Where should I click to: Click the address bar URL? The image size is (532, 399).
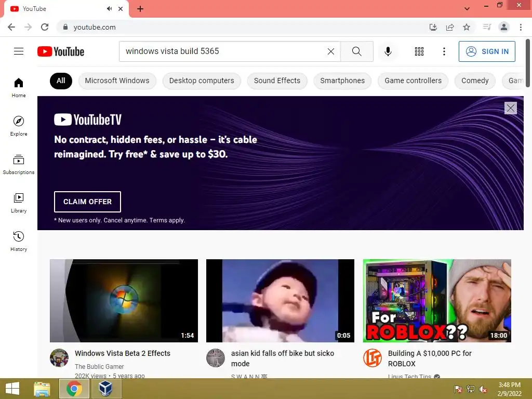[95, 27]
